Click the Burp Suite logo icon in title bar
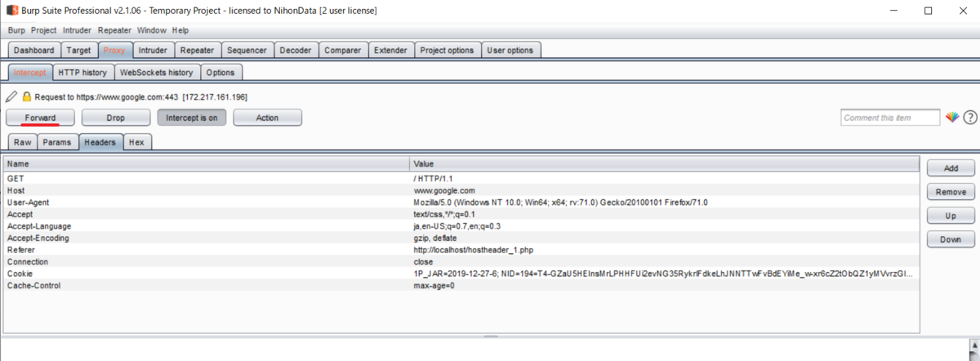Image resolution: width=980 pixels, height=361 pixels. (12, 11)
